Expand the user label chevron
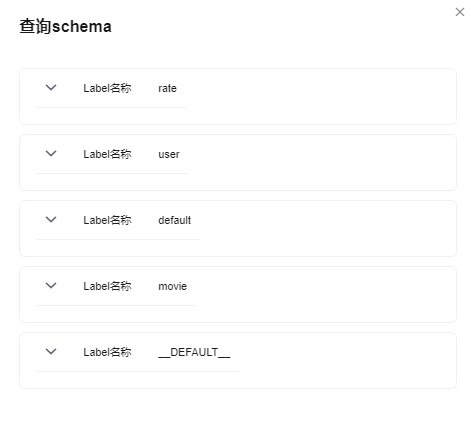This screenshot has width=474, height=436. [x=51, y=154]
